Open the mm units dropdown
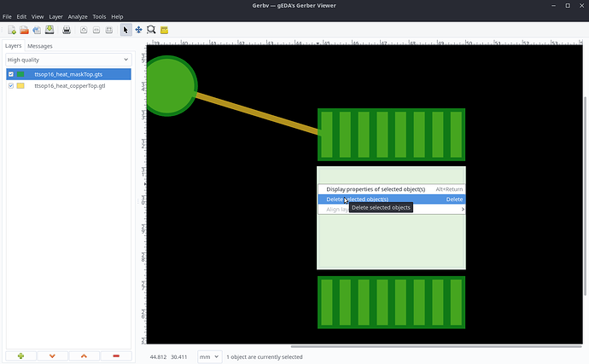 [209, 356]
